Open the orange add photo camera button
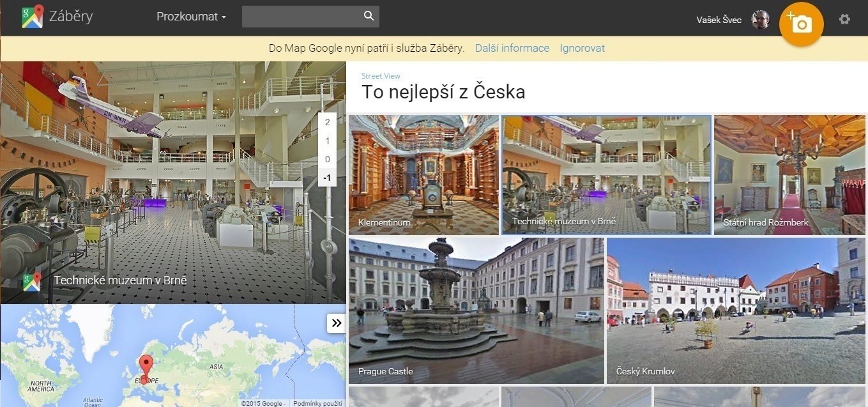Image resolution: width=868 pixels, height=407 pixels. 801,24
